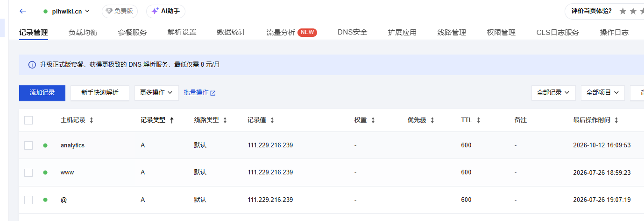
Task: Click TTL value 600 in @ row
Action: click(x=466, y=200)
